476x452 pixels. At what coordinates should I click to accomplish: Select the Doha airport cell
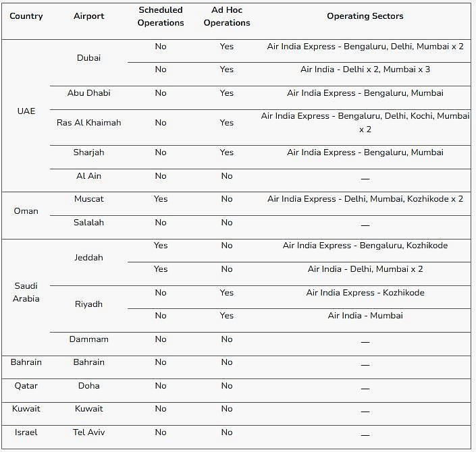tap(88, 386)
